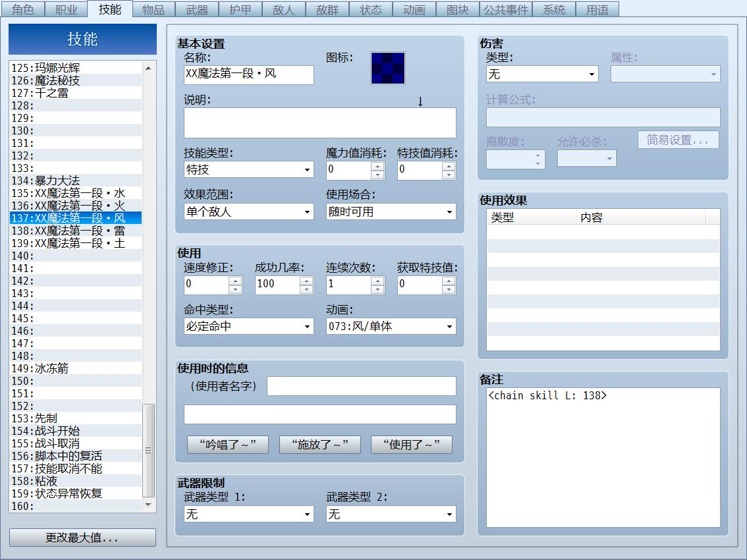
Task: Select skill 155:战斗取消
Action: [x=76, y=443]
